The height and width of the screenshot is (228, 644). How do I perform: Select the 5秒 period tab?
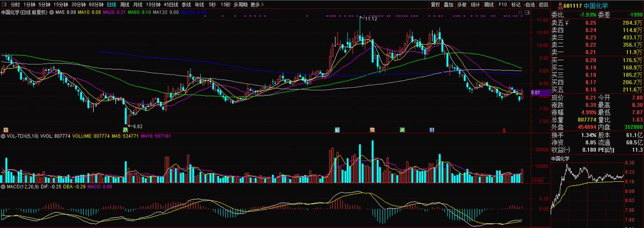[212, 4]
